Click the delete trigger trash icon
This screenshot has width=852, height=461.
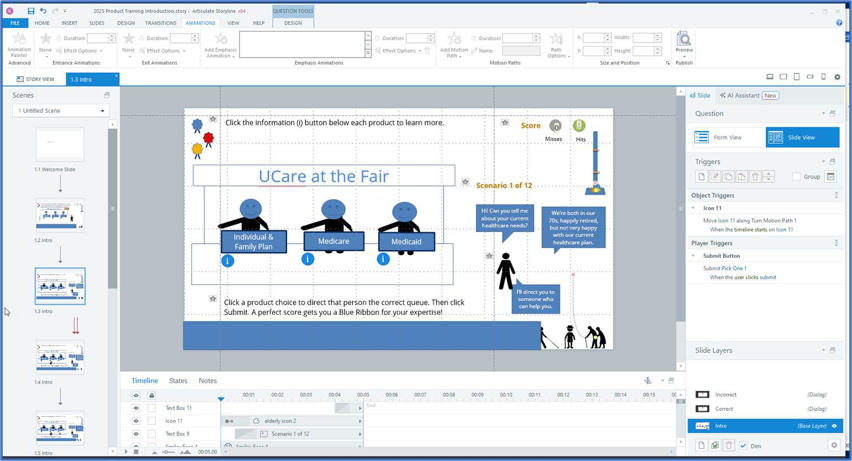coord(755,177)
